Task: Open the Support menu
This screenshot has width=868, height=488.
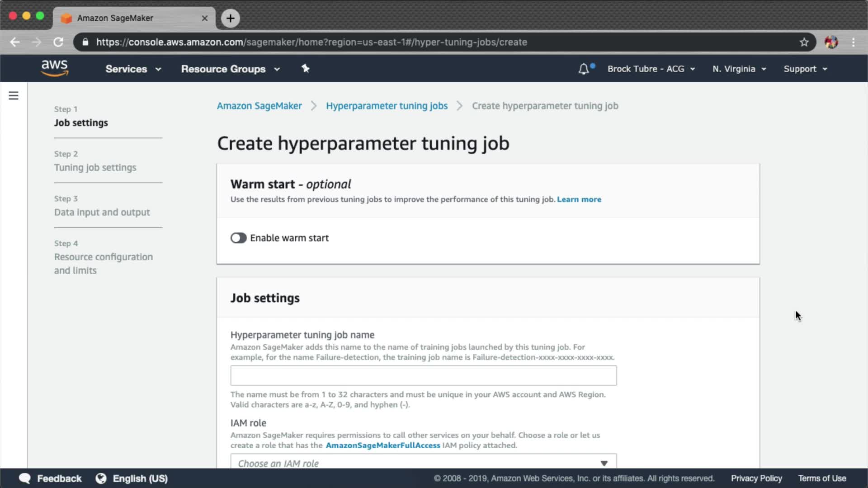Action: (x=805, y=69)
